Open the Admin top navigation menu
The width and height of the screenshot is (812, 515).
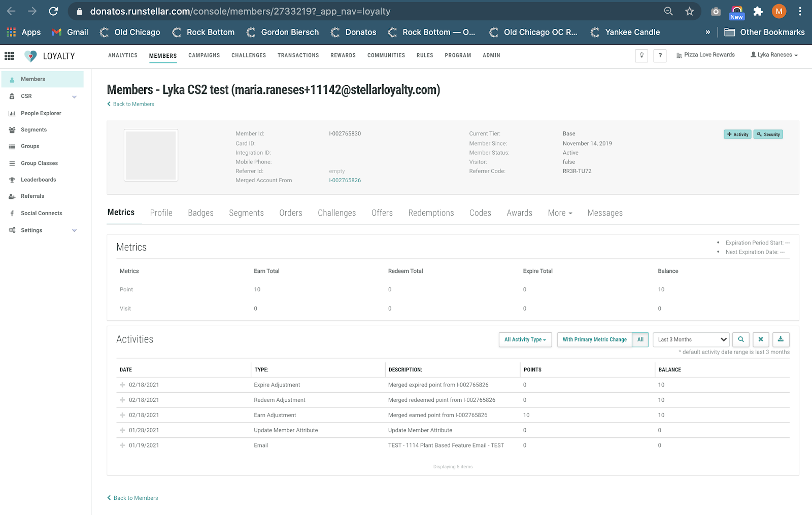point(491,55)
